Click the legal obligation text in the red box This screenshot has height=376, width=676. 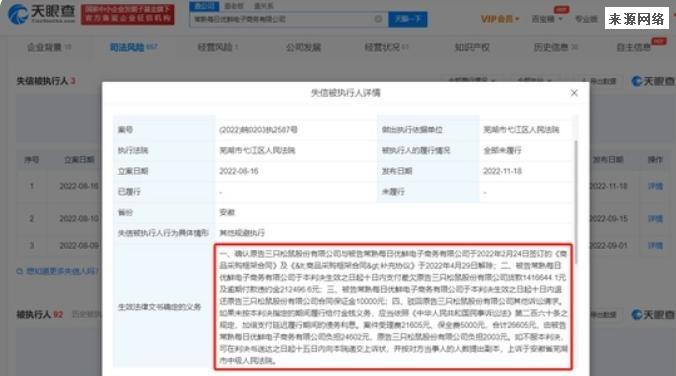(x=393, y=307)
